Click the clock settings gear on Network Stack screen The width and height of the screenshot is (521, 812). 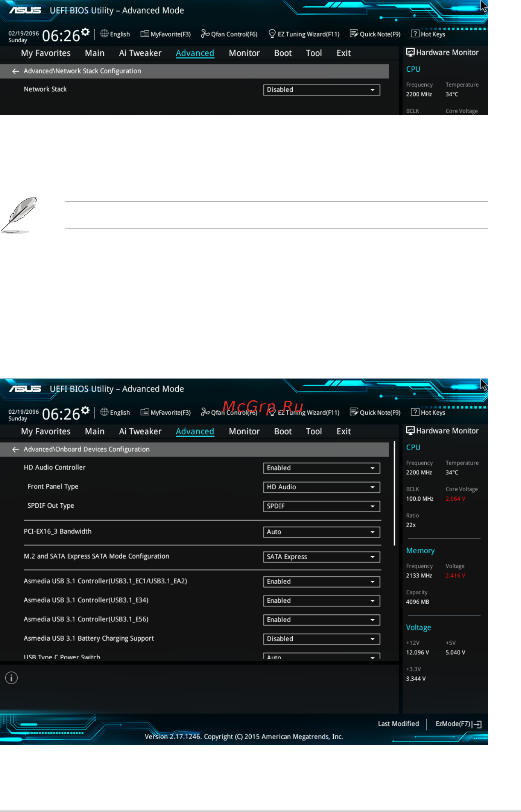[x=85, y=32]
